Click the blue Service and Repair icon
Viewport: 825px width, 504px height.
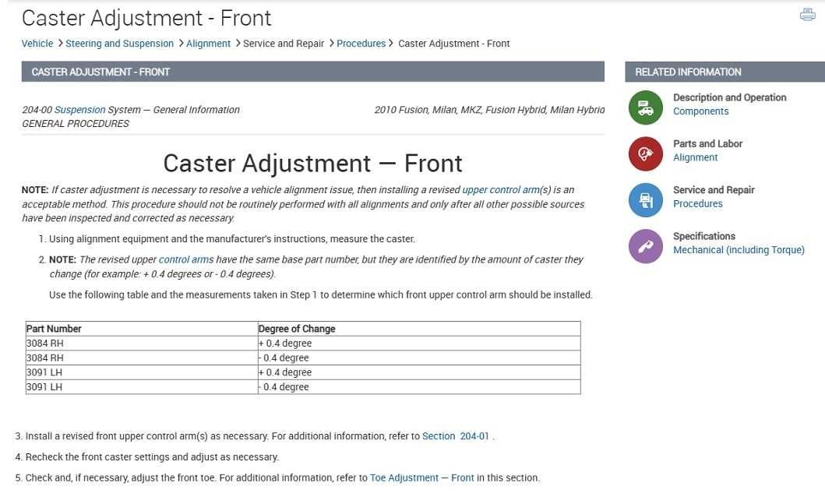(645, 200)
